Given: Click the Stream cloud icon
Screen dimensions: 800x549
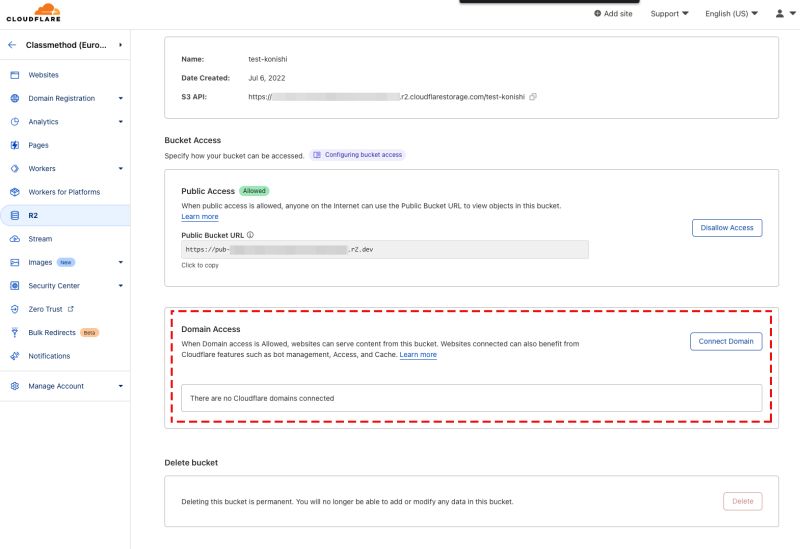Looking at the screenshot, I should (x=15, y=239).
